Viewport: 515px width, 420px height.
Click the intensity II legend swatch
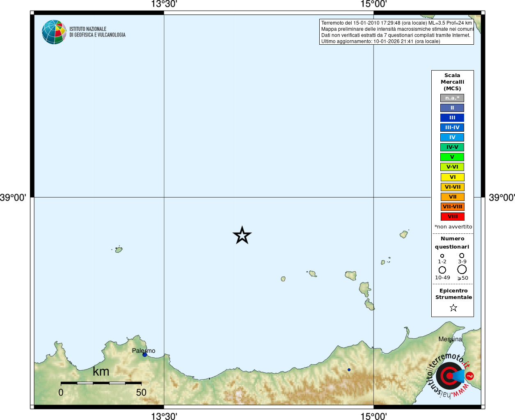tap(452, 108)
